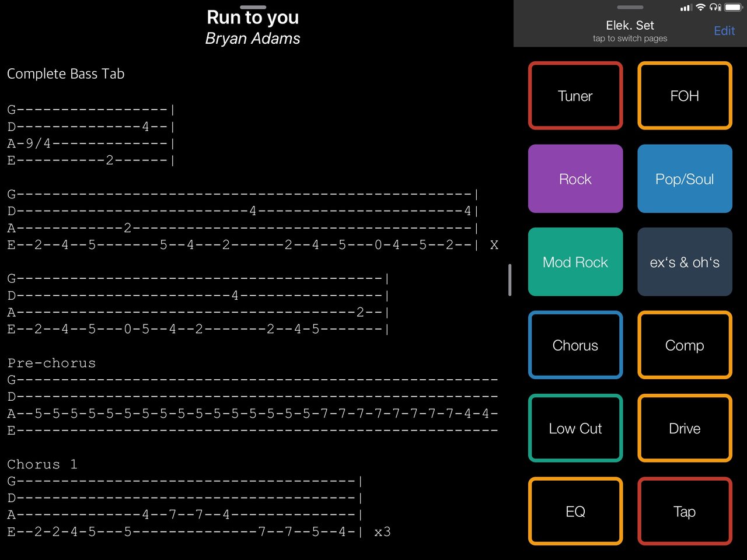
Task: Tap the Tuner pad
Action: [575, 96]
